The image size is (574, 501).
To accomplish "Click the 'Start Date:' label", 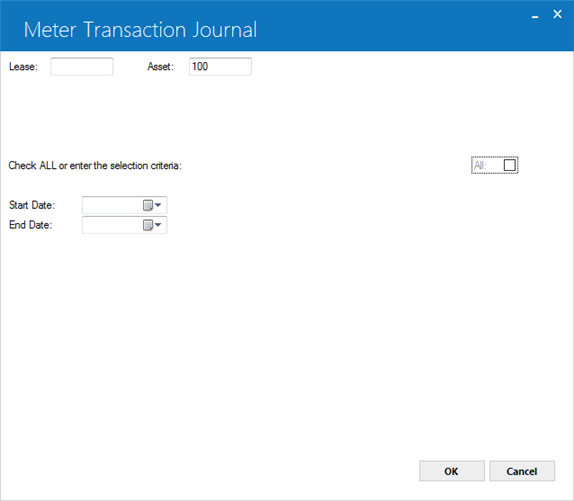I will coord(32,205).
